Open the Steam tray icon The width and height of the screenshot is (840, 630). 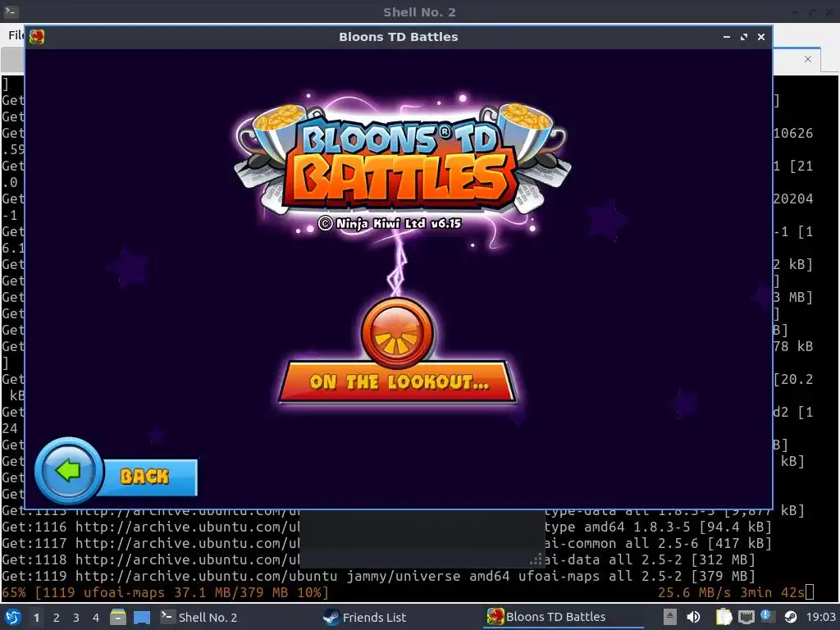(791, 617)
